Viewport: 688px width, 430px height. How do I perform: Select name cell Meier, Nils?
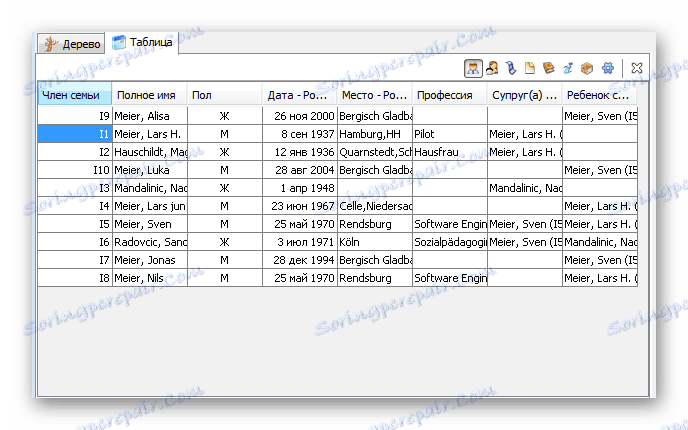coord(150,278)
